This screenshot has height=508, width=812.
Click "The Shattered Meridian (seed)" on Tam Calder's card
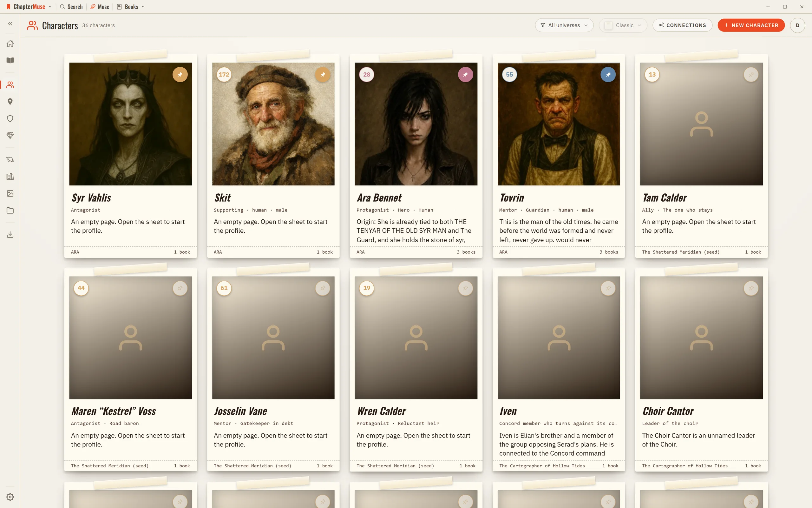point(680,252)
